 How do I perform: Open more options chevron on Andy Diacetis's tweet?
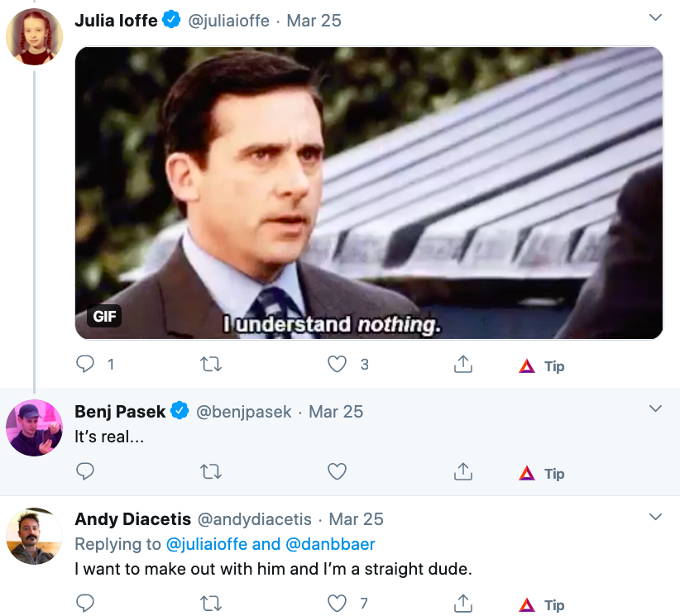(x=655, y=517)
